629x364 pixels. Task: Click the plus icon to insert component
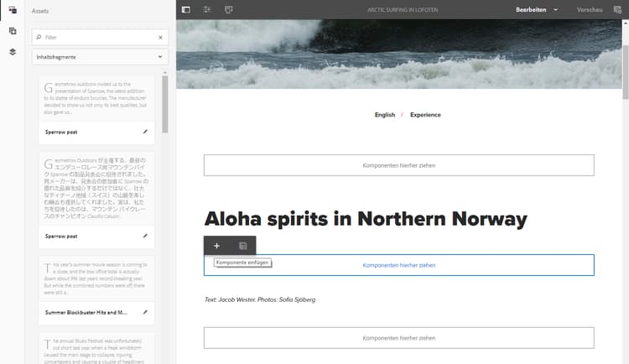click(216, 246)
